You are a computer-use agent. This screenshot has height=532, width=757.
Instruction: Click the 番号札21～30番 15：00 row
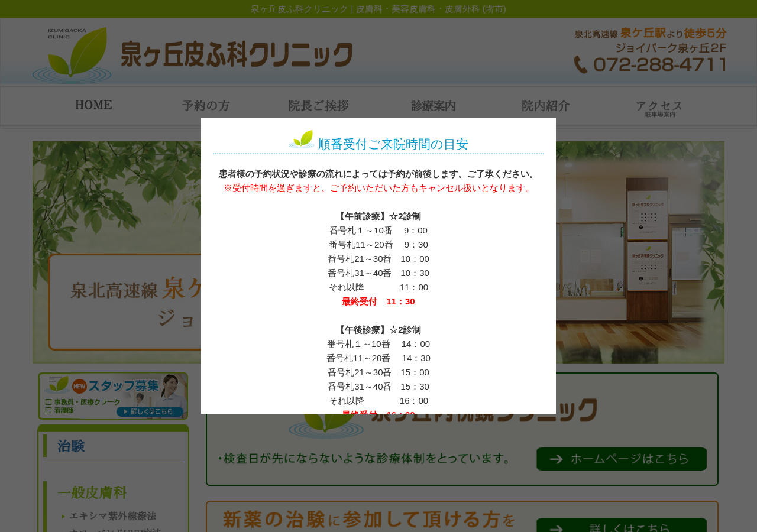tap(378, 372)
